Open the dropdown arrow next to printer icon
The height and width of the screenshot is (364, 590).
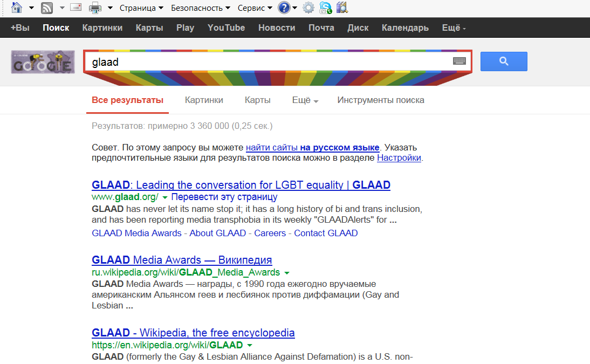(110, 8)
